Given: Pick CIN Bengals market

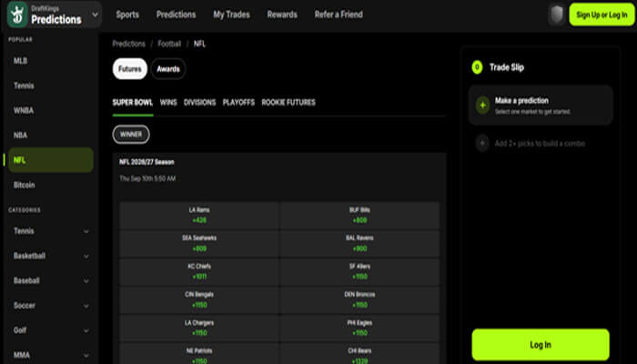Looking at the screenshot, I should click(x=199, y=299).
